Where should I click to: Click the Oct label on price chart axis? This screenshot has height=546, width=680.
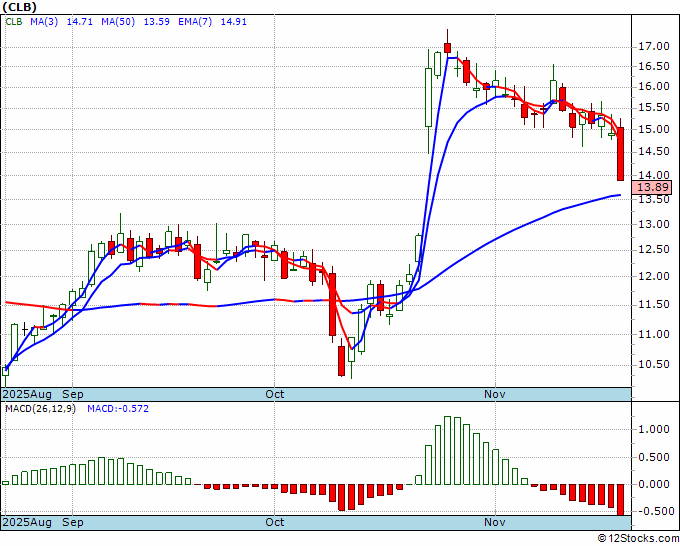coord(275,394)
